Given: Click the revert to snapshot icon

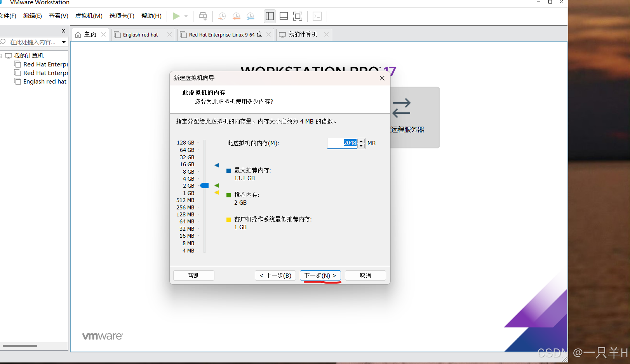Looking at the screenshot, I should click(x=236, y=16).
